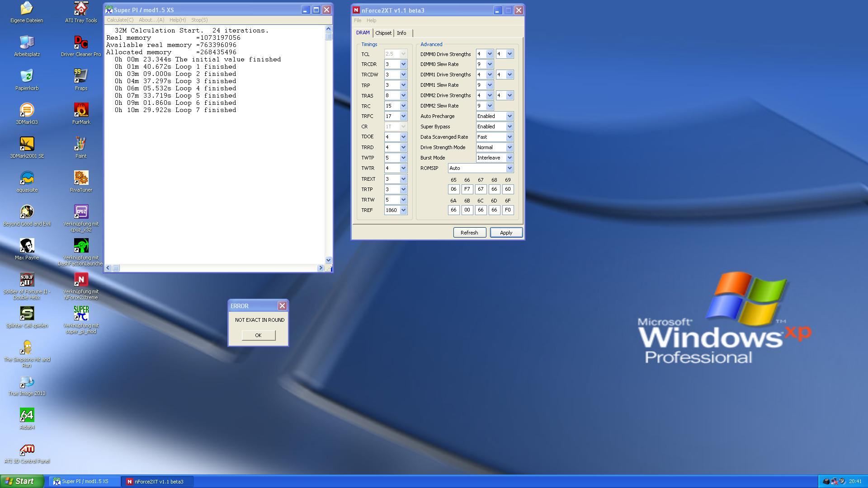Image resolution: width=868 pixels, height=488 pixels.
Task: Open About menu in Super PI
Action: point(151,20)
